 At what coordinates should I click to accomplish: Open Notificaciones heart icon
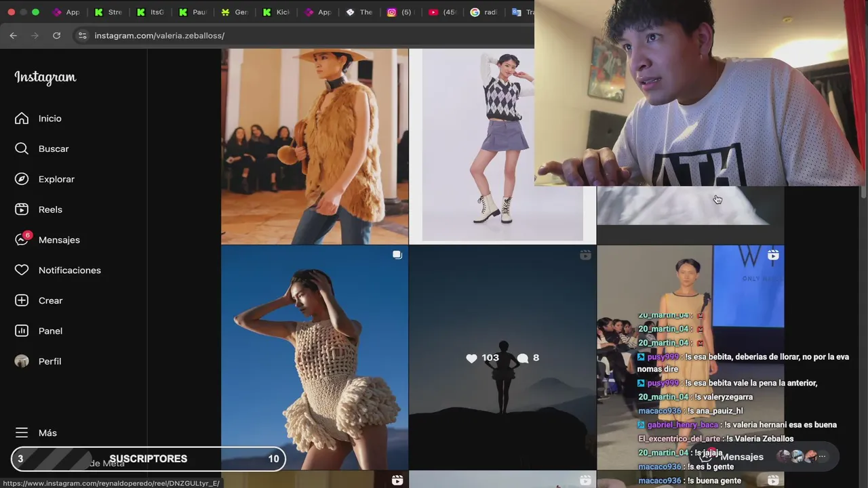click(x=22, y=270)
